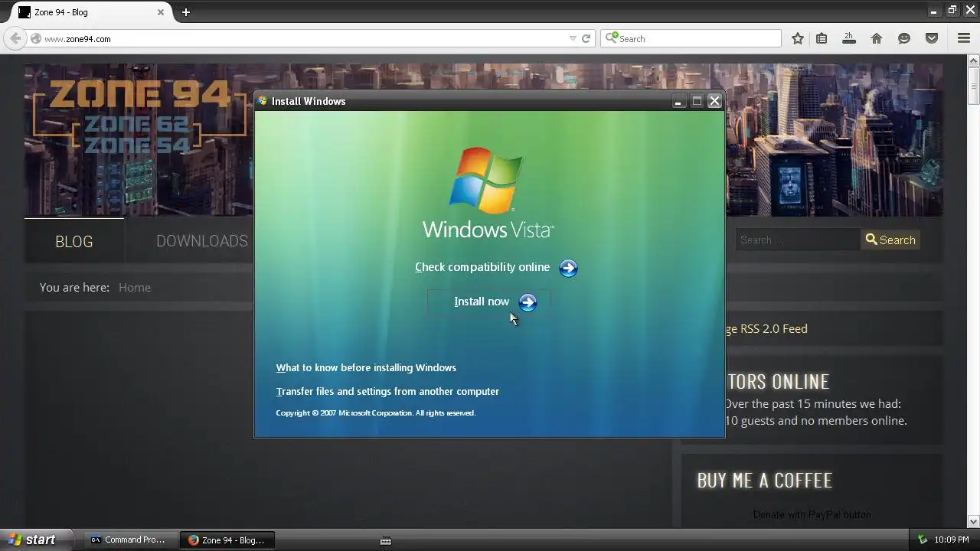Click the Firefox window minimize button
Screen dimensions: 980x551
click(933, 10)
